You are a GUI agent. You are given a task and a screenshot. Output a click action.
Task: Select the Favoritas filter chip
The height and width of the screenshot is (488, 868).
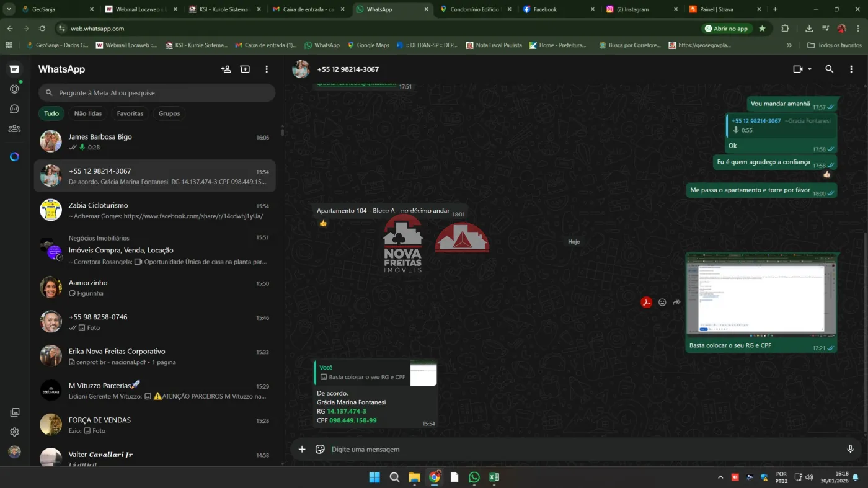(130, 113)
